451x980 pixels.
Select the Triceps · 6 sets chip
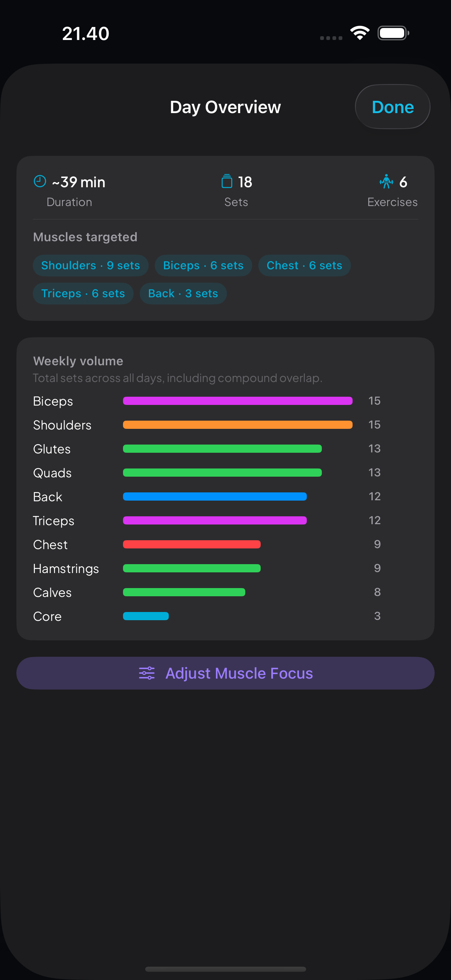click(x=83, y=293)
